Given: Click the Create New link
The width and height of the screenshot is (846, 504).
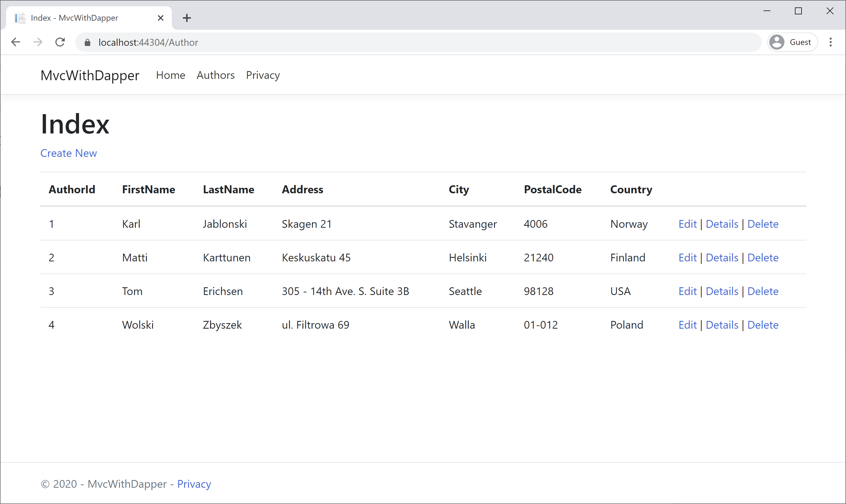Looking at the screenshot, I should (69, 153).
